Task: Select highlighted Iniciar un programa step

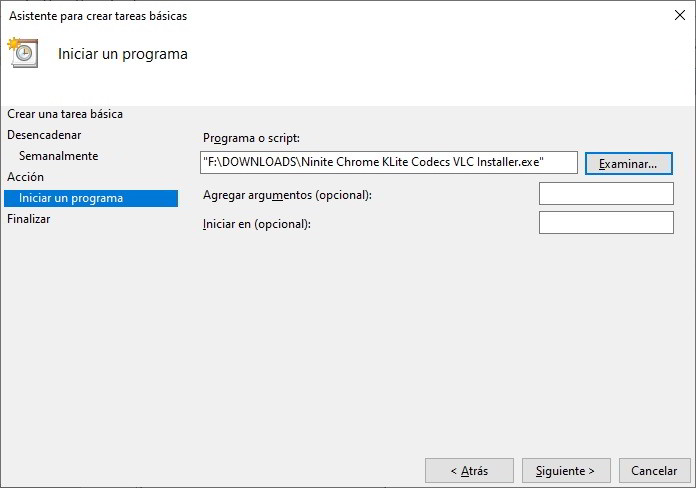Action: [x=71, y=198]
